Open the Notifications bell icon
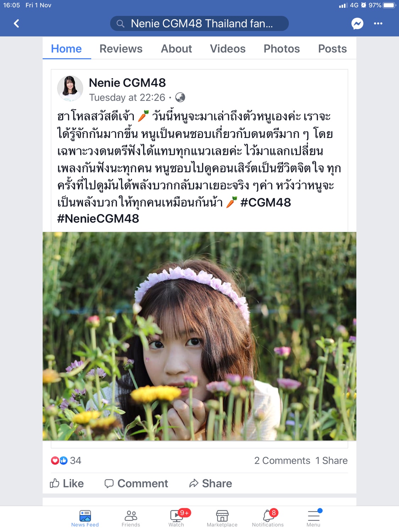Viewport: 399px width, 532px height. click(x=268, y=515)
